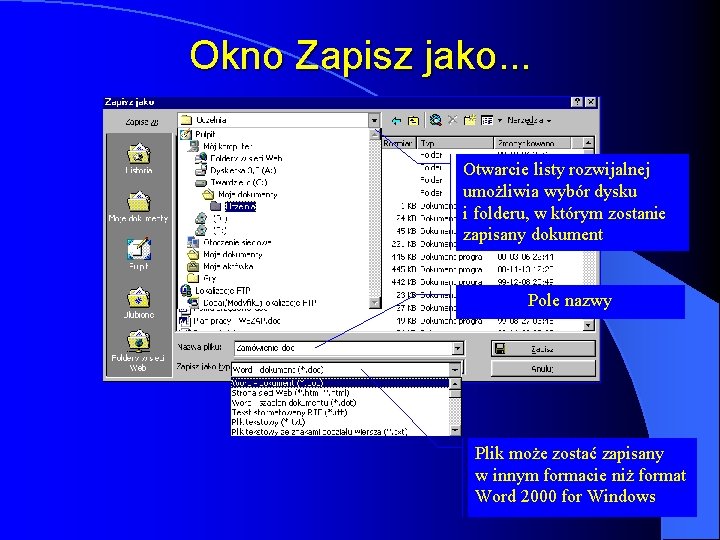Choose Word dokument (*.doc) in type list
Screen dimensions: 720x540
pos(340,382)
